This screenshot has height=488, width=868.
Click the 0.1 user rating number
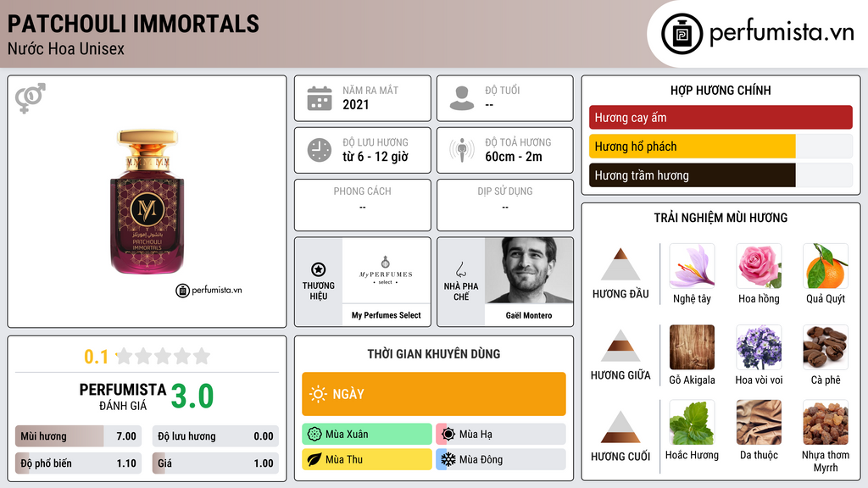pyautogui.click(x=96, y=357)
